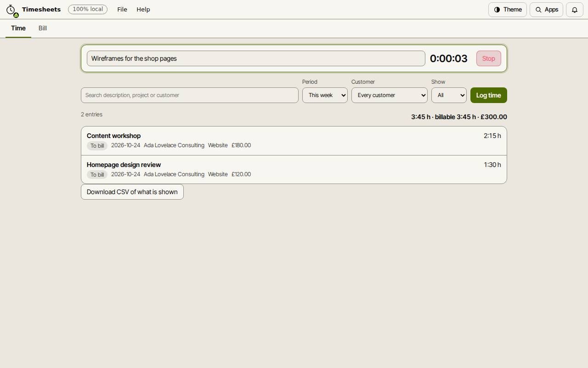
Task: Click the Timesheets stopwatch logo icon
Action: [x=11, y=10]
